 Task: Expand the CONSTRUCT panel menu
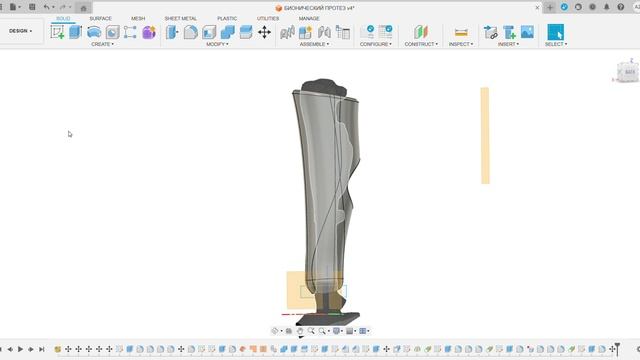tap(421, 44)
